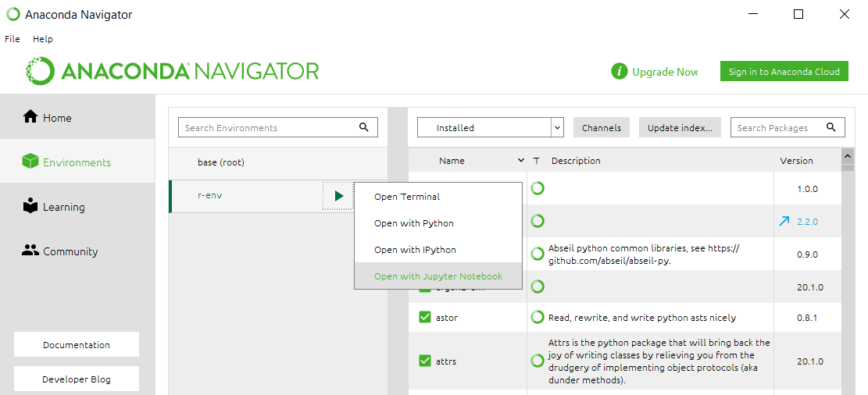
Task: Click the Description column header
Action: click(x=576, y=161)
